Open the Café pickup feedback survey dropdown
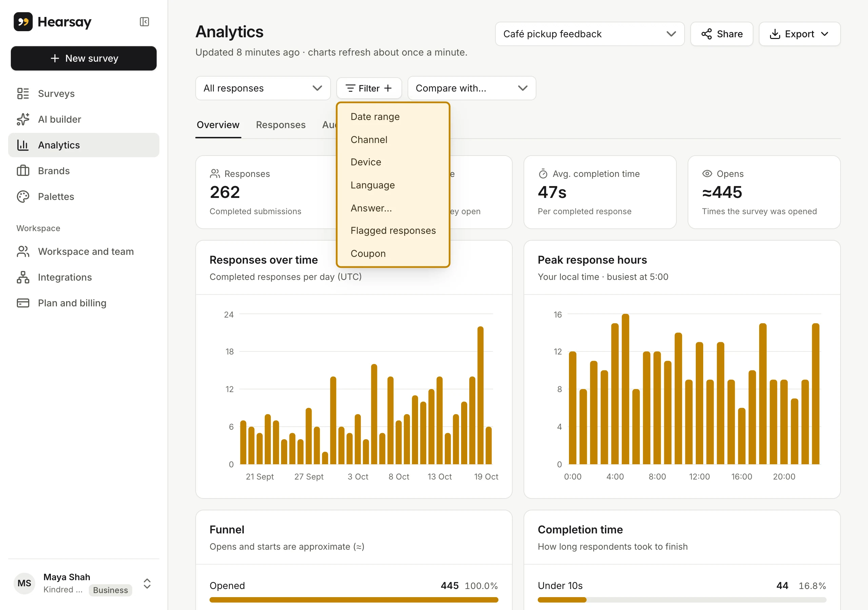The height and width of the screenshot is (610, 868). coord(589,34)
